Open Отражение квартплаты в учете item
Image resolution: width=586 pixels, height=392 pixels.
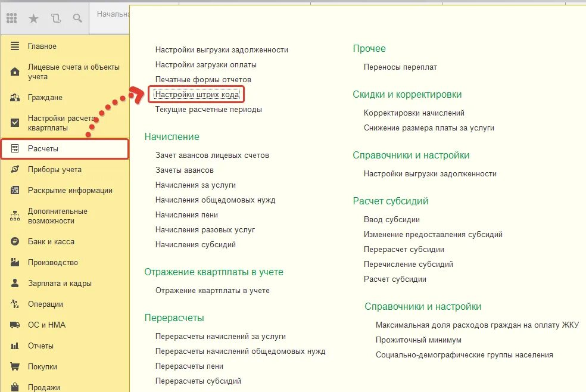click(x=212, y=290)
